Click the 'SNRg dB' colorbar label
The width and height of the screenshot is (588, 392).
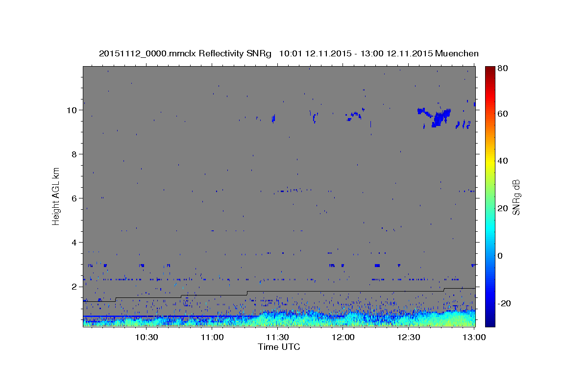coord(515,197)
